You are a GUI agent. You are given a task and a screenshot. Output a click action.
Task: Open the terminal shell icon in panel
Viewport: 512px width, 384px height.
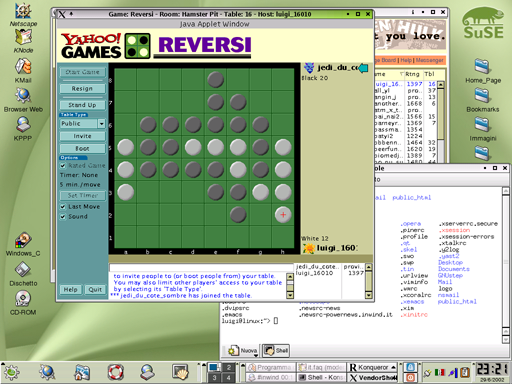(x=180, y=372)
